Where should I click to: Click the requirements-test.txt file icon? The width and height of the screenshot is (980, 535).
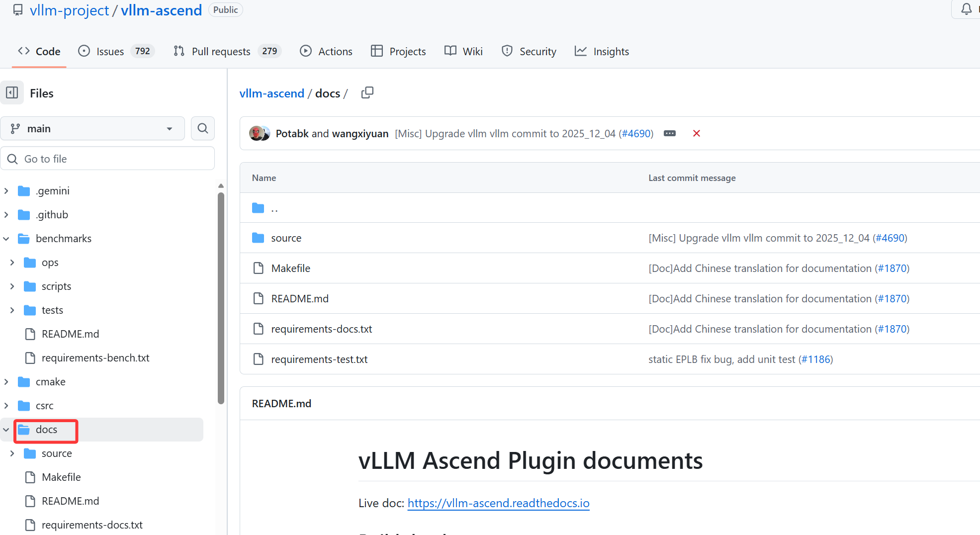tap(258, 359)
